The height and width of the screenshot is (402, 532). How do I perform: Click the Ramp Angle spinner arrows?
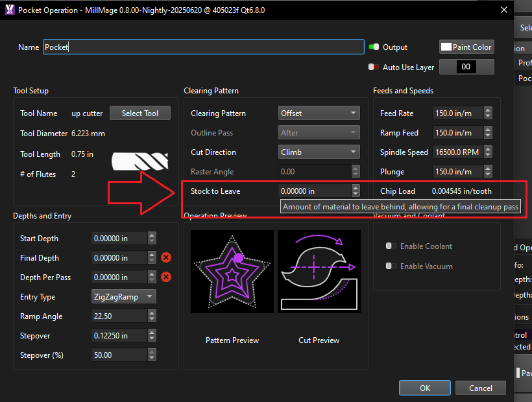152,316
